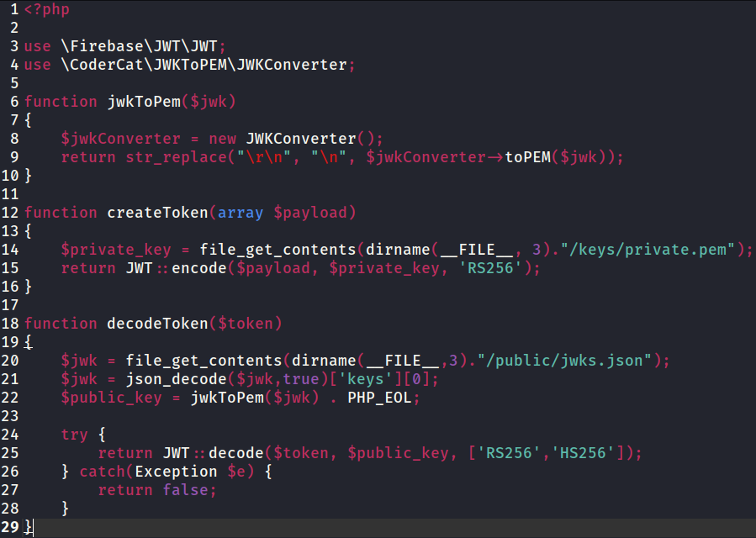The image size is (756, 538).
Task: Click '$payload' parameter on line 12
Action: (x=310, y=213)
